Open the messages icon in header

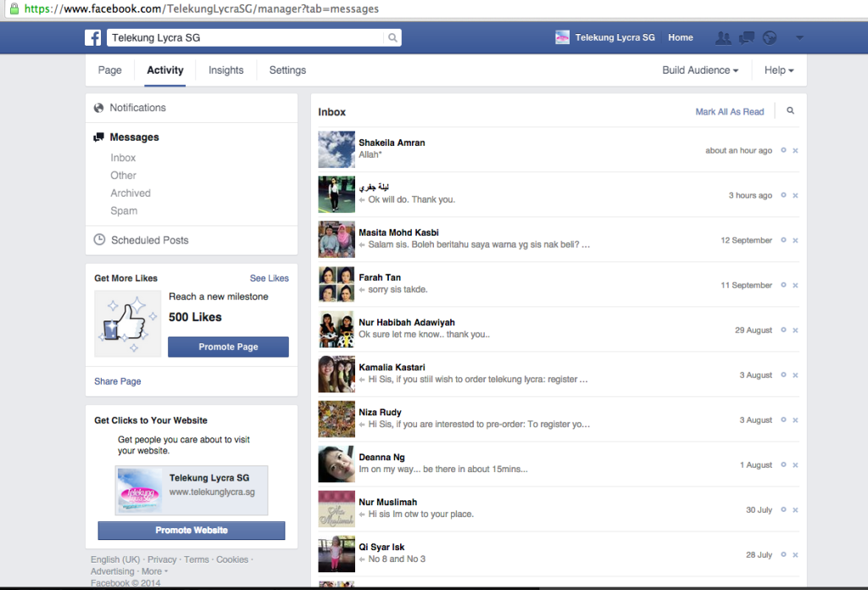[746, 37]
